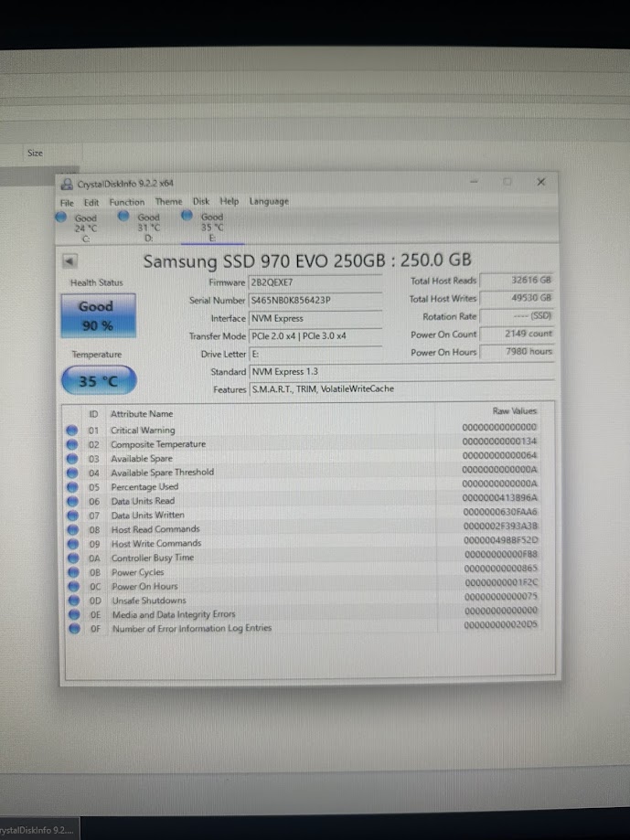The height and width of the screenshot is (840, 630).
Task: Click raw value 0000000413896A
Action: pos(500,497)
